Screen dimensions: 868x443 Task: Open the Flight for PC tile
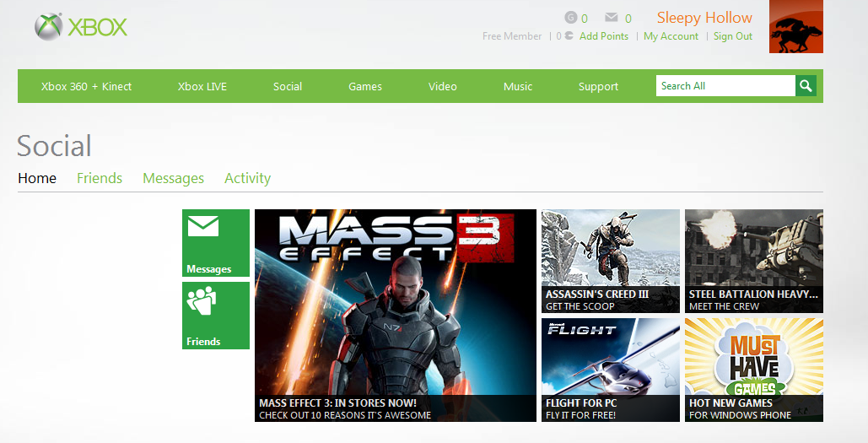tap(611, 370)
